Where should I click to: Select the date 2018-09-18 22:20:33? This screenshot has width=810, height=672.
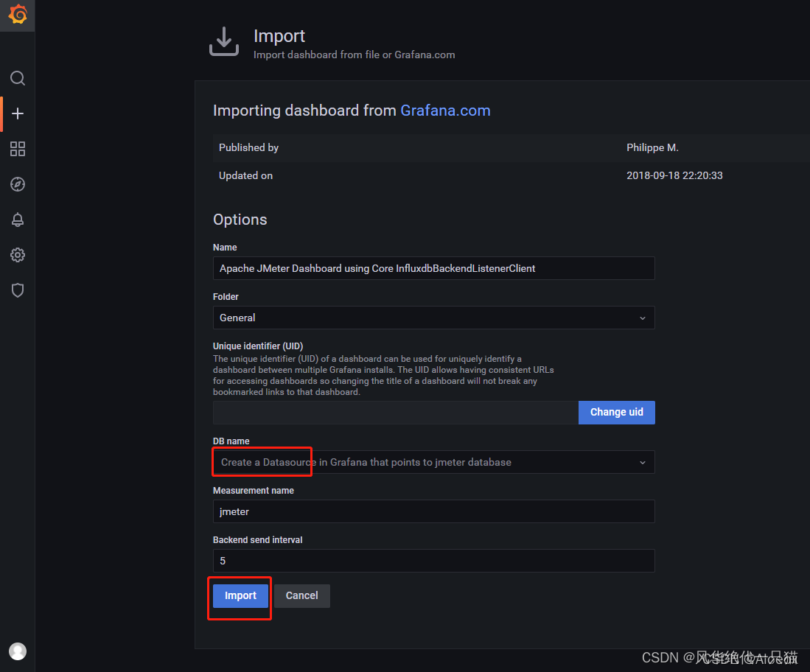click(x=674, y=175)
